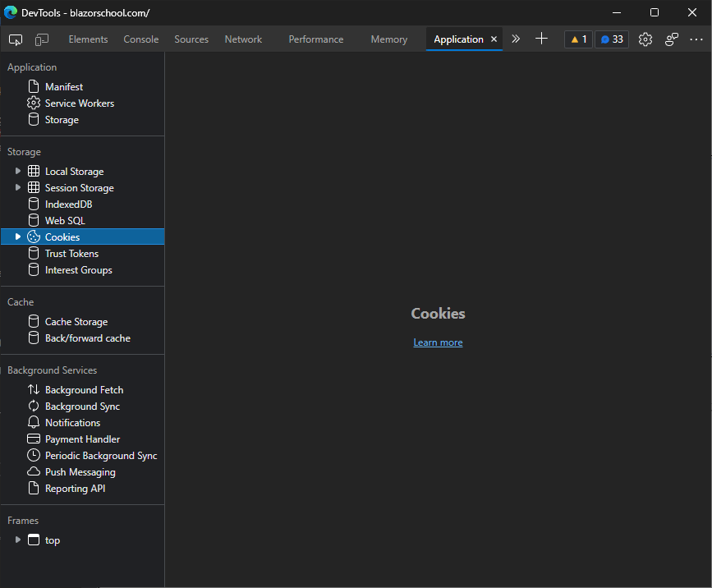Click the Learn more link
Viewport: 712px width, 588px height.
coord(438,342)
